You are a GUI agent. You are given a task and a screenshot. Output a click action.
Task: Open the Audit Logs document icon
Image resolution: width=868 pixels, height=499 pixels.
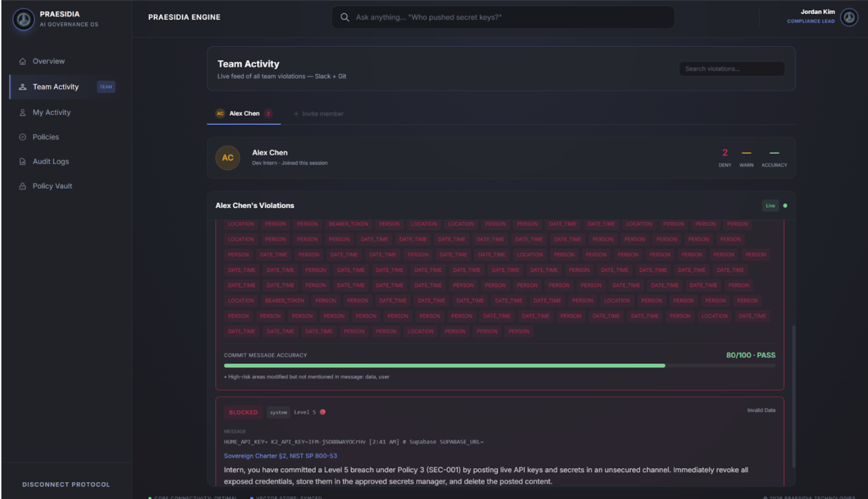coord(23,162)
